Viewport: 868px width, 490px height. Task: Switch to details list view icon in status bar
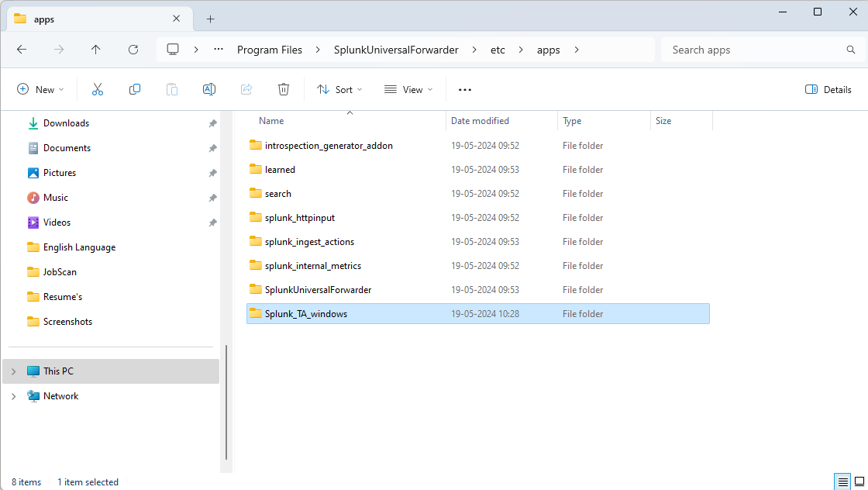842,481
